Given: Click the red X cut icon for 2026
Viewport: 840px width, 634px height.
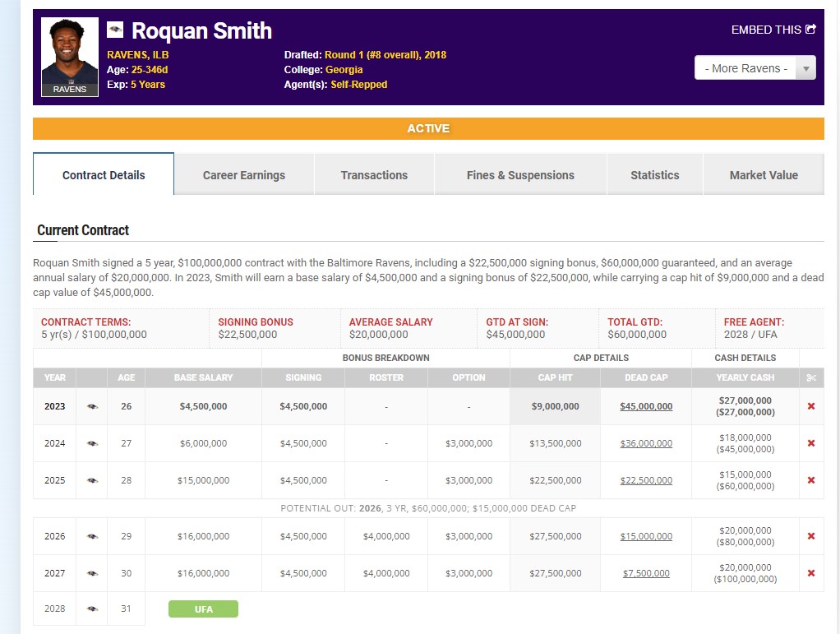Looking at the screenshot, I should (811, 536).
